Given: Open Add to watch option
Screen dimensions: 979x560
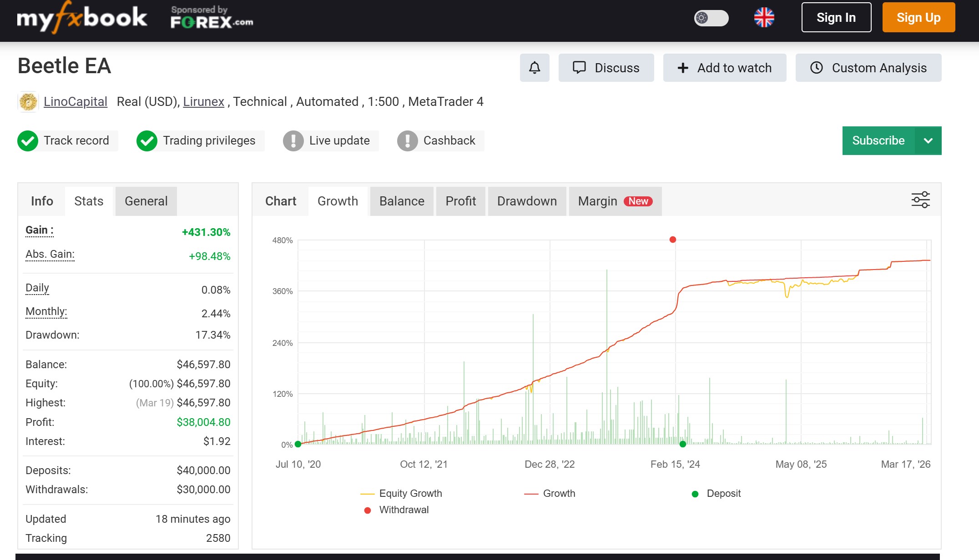Looking at the screenshot, I should [x=724, y=68].
